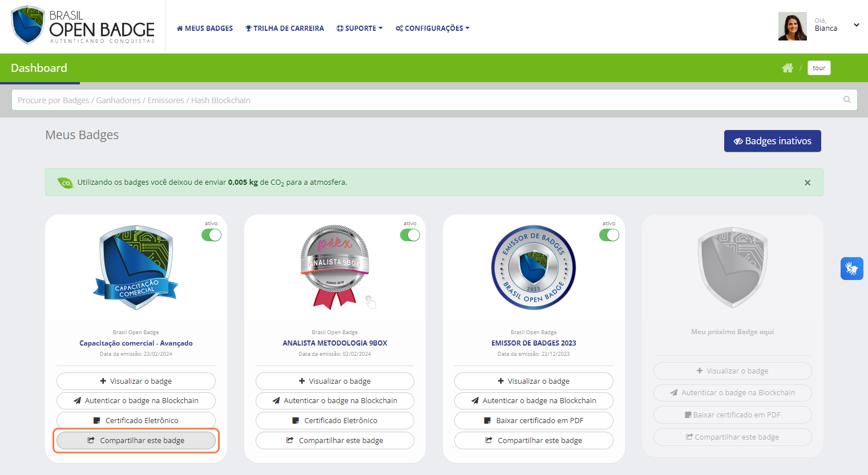The width and height of the screenshot is (868, 475).
Task: Toggle ativo switch for Capacitação comercial badge
Action: coord(211,235)
